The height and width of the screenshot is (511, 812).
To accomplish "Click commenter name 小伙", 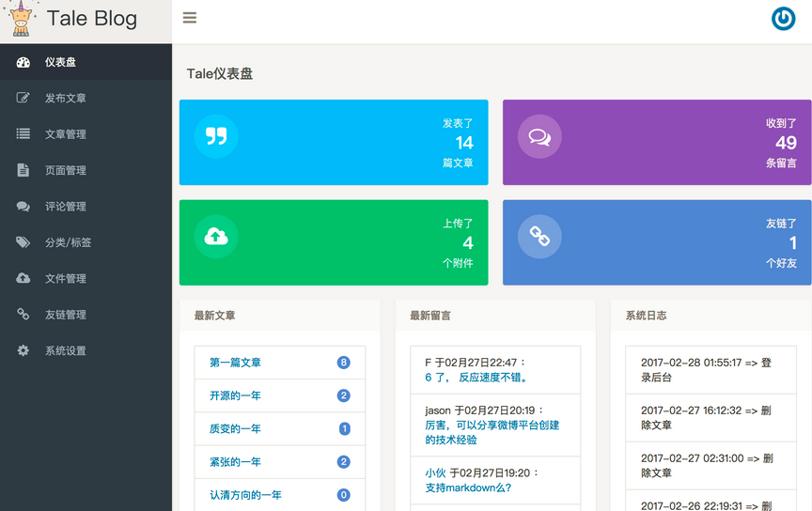I will point(435,472).
